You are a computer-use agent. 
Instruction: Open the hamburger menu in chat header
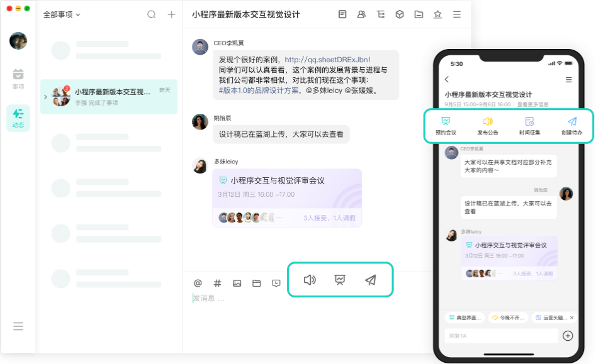point(458,14)
